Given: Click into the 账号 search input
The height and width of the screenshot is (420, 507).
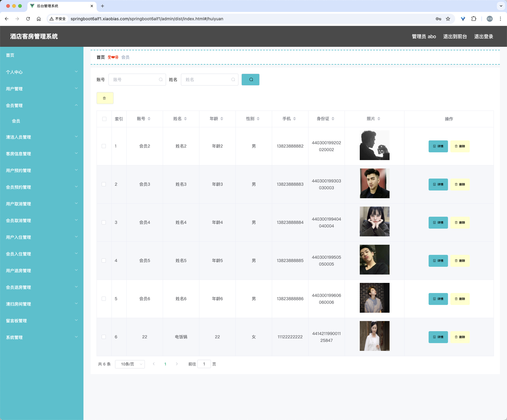Looking at the screenshot, I should [137, 80].
